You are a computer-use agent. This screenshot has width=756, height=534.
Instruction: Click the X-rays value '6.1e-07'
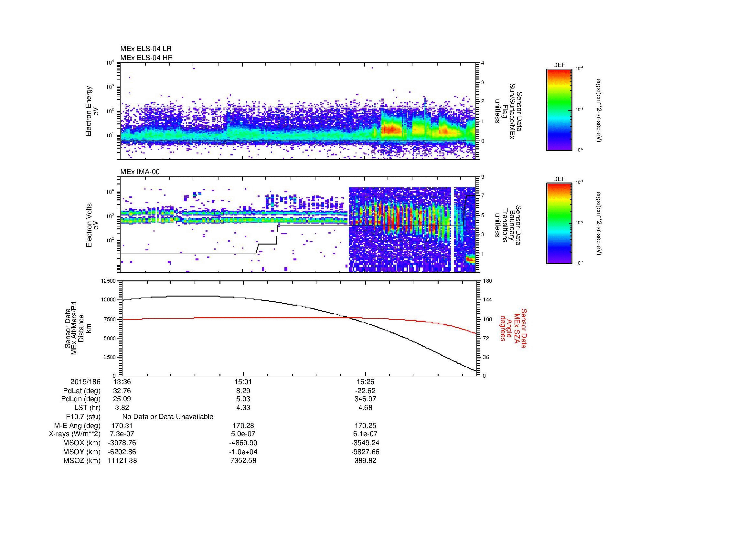(x=366, y=434)
